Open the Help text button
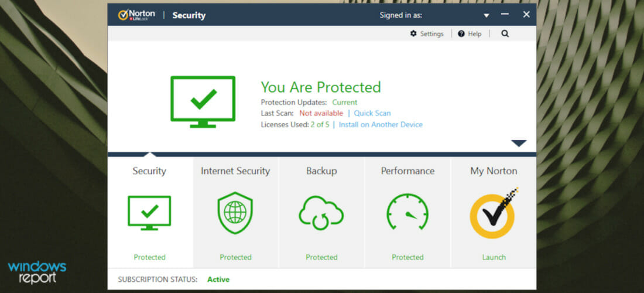644x293 pixels. (x=474, y=34)
